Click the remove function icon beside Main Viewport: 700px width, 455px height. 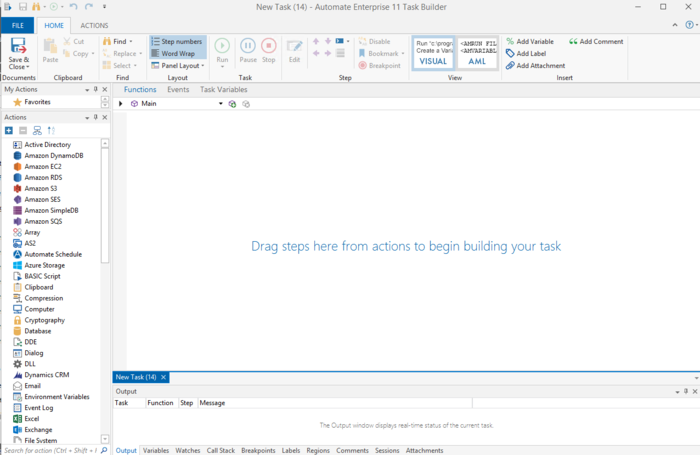coord(246,104)
